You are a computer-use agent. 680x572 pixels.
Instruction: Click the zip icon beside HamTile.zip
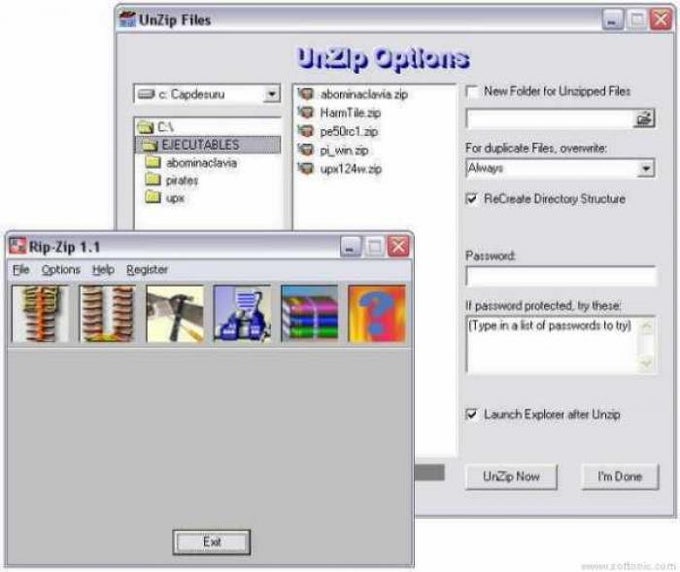(306, 112)
